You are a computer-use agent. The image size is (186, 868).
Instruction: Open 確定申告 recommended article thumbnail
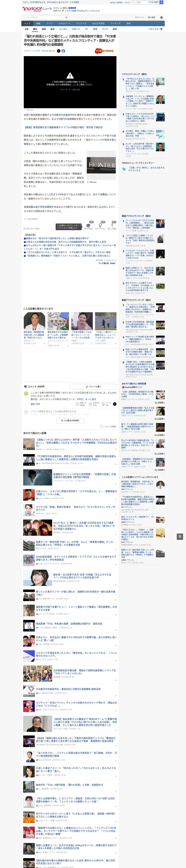tap(58, 321)
